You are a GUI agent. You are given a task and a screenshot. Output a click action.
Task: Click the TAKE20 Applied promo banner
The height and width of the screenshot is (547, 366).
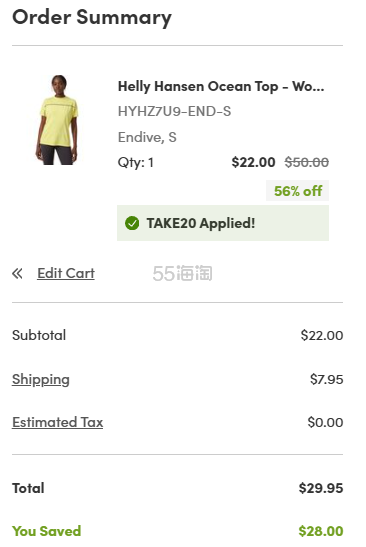pyautogui.click(x=223, y=223)
